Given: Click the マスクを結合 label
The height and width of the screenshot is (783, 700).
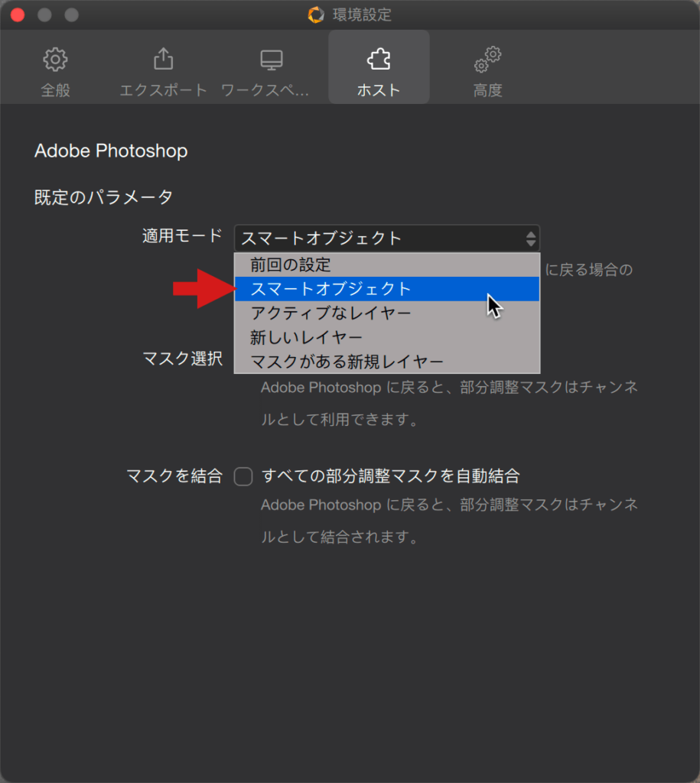Looking at the screenshot, I should tap(174, 476).
